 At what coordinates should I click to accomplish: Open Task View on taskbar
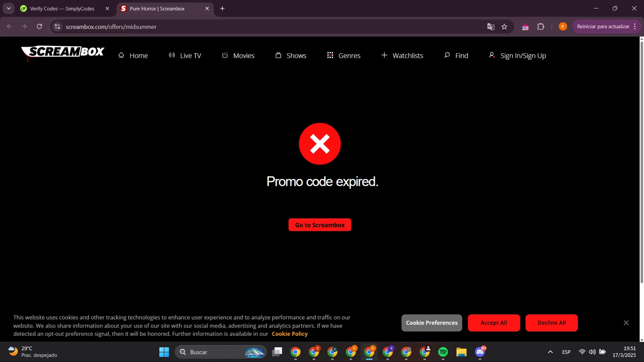click(277, 352)
